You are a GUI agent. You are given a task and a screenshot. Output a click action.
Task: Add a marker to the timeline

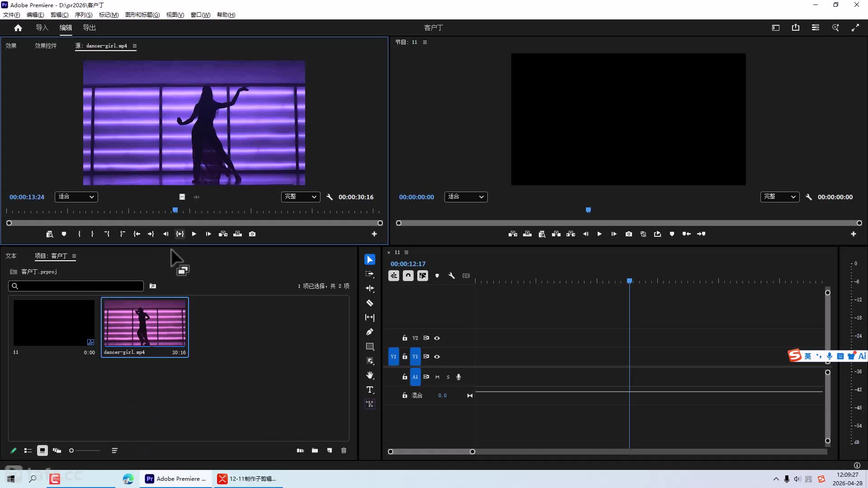click(437, 276)
